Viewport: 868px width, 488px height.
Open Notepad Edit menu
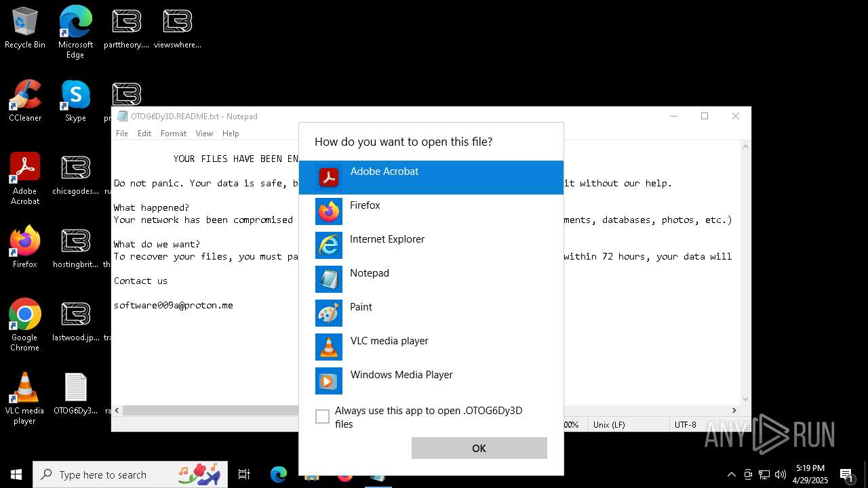144,134
